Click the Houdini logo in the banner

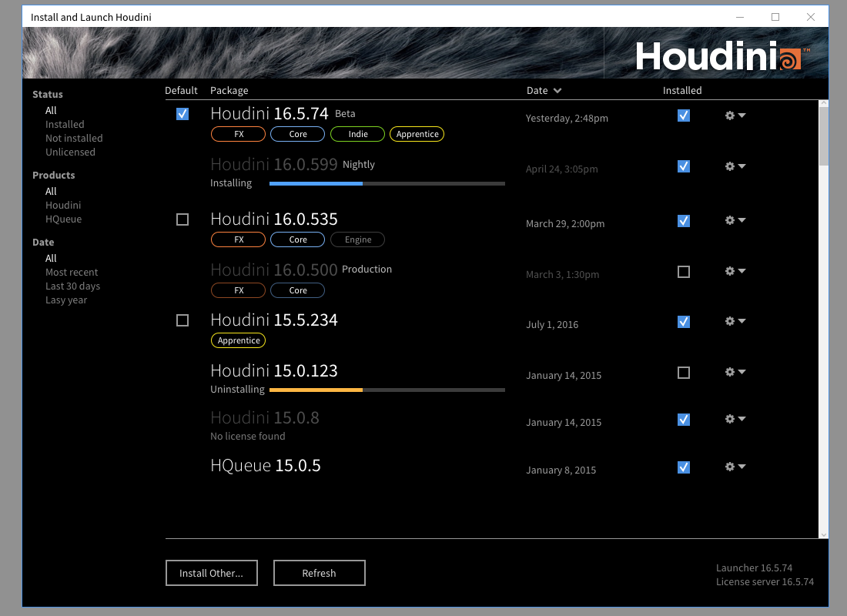pos(723,55)
